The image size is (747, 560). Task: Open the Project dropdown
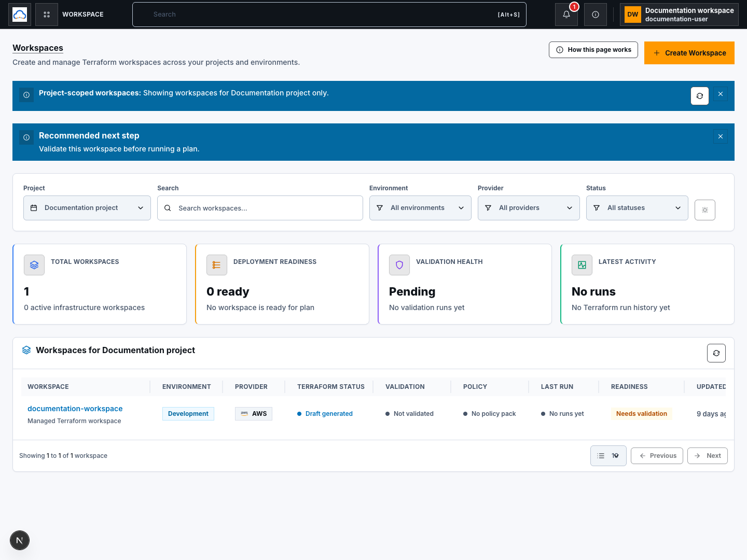[x=87, y=208]
